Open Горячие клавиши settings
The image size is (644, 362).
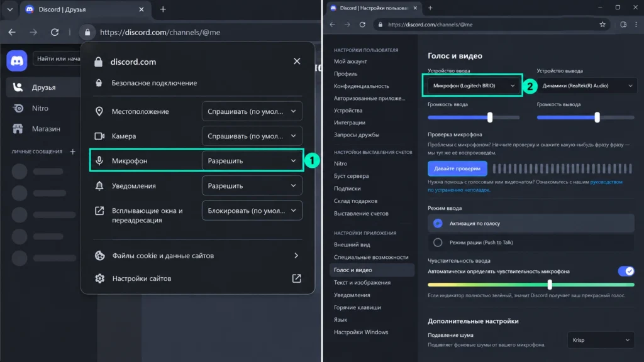click(357, 307)
